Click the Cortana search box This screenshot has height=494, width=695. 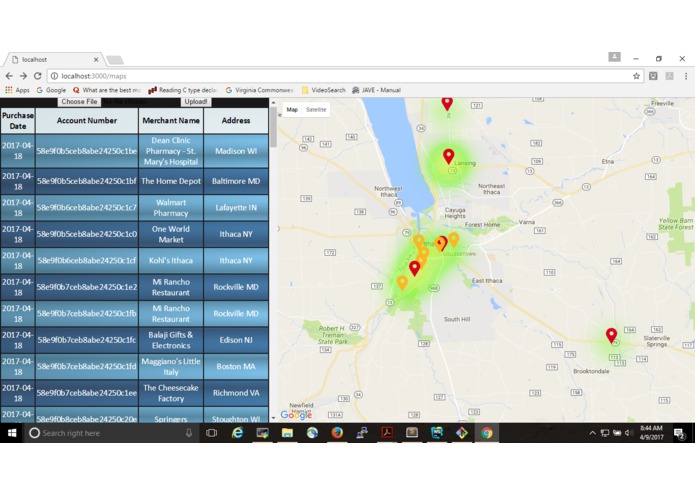112,433
